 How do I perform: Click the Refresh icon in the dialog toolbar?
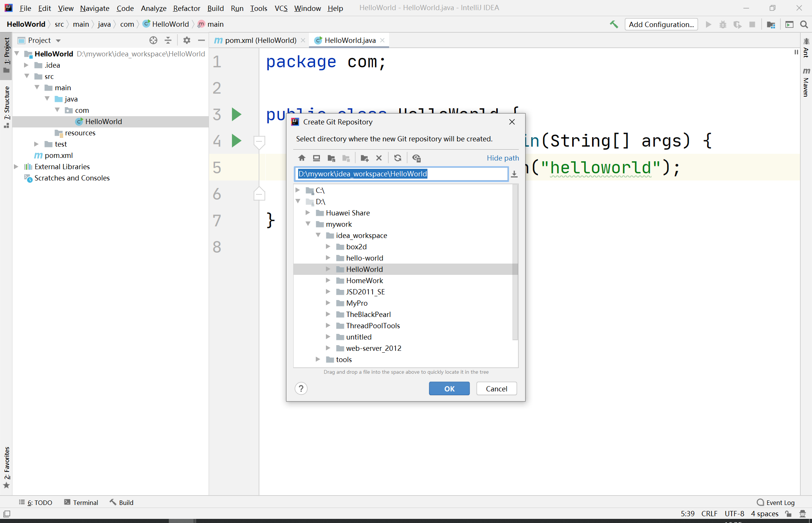point(398,158)
